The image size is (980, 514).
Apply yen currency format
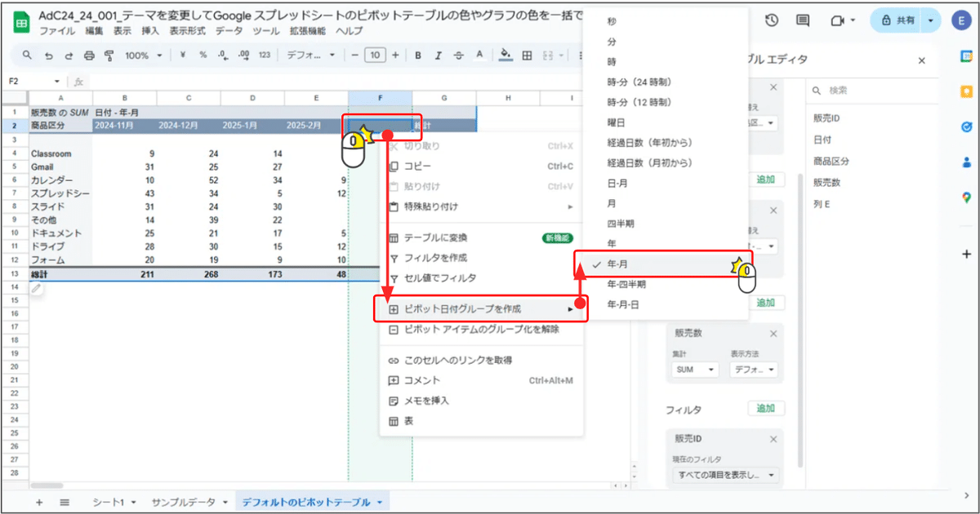[x=181, y=55]
